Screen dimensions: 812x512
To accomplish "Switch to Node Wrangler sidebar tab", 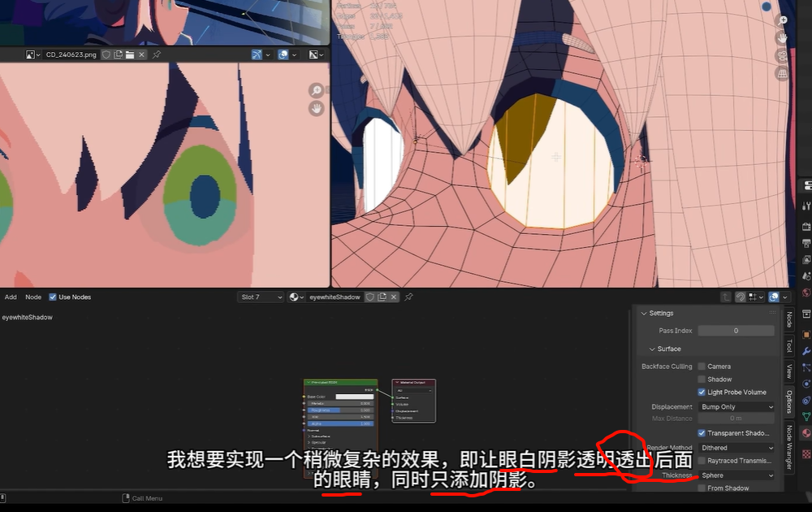I will pyautogui.click(x=789, y=447).
